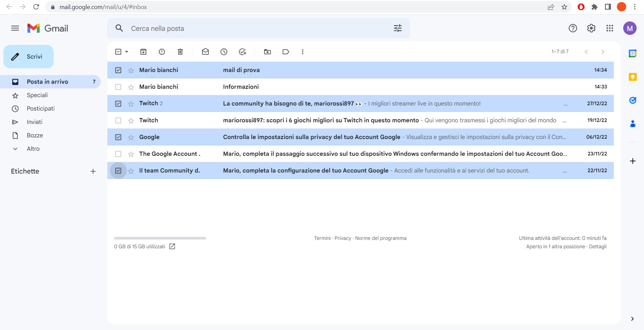
Task: Click the storage usage bar
Action: point(160,238)
